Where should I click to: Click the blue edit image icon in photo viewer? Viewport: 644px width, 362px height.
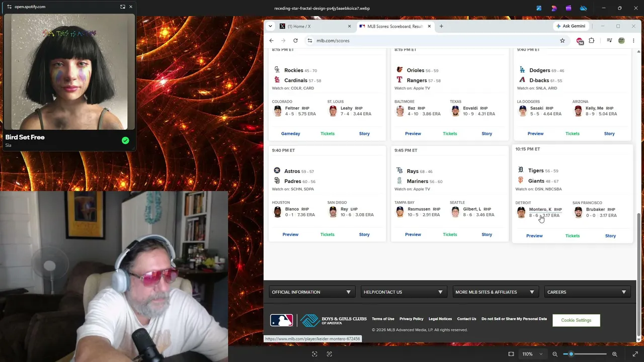coord(539,8)
